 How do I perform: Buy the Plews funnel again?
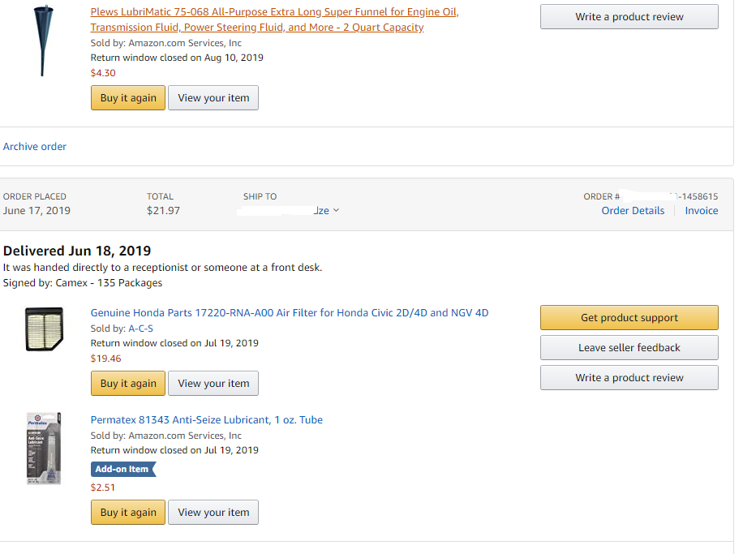pyautogui.click(x=128, y=98)
